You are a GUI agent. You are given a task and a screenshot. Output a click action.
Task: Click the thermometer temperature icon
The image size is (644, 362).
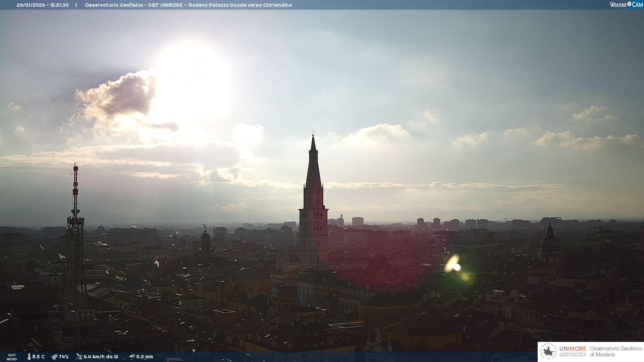29,357
